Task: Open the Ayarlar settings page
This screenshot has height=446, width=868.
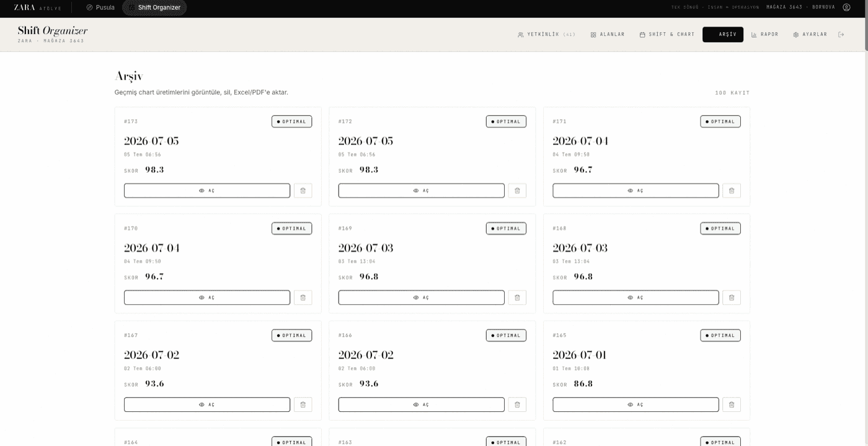Action: pos(810,35)
